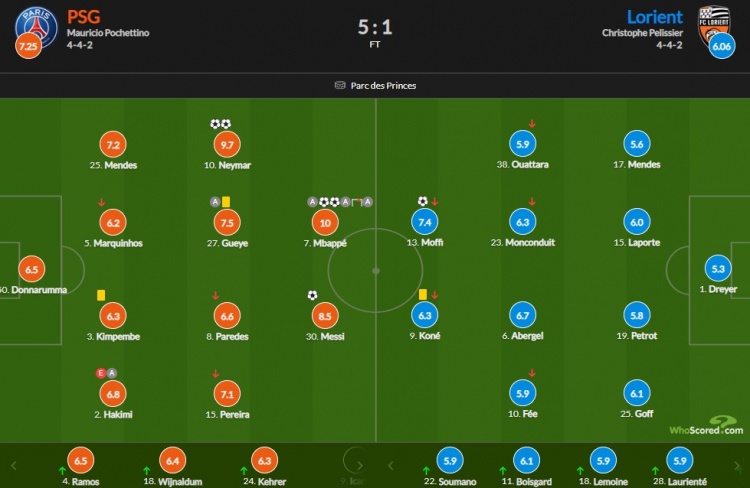Show previous PSG substitutes with left chevron
Viewport: 750px width, 488px height.
tap(13, 466)
